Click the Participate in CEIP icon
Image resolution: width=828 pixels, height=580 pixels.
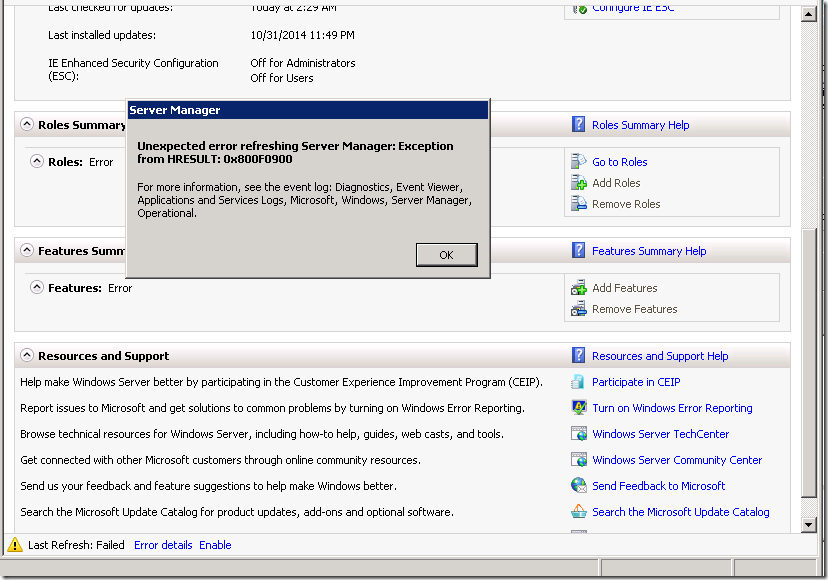pos(579,381)
